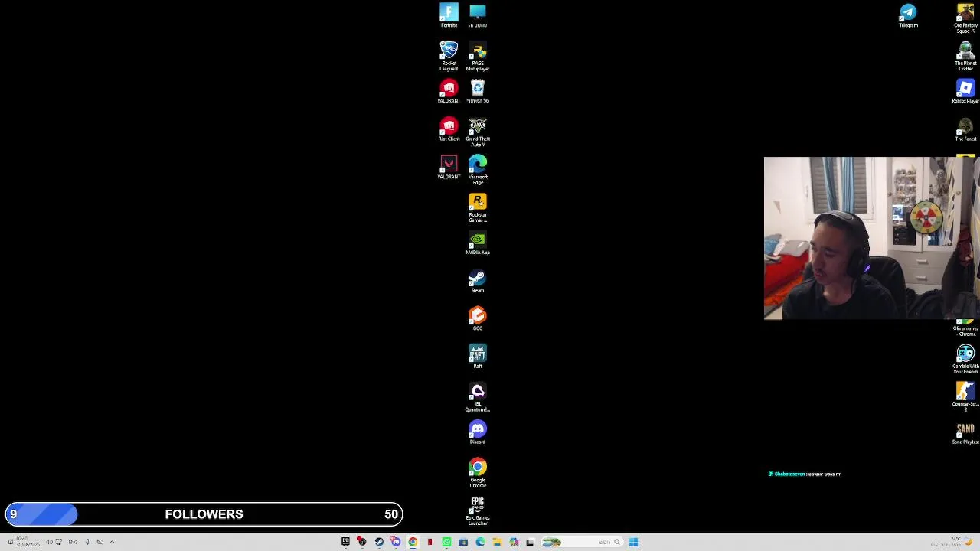The image size is (980, 551).
Task: Open Microsoft Edge desktop shortcut
Action: pyautogui.click(x=478, y=170)
